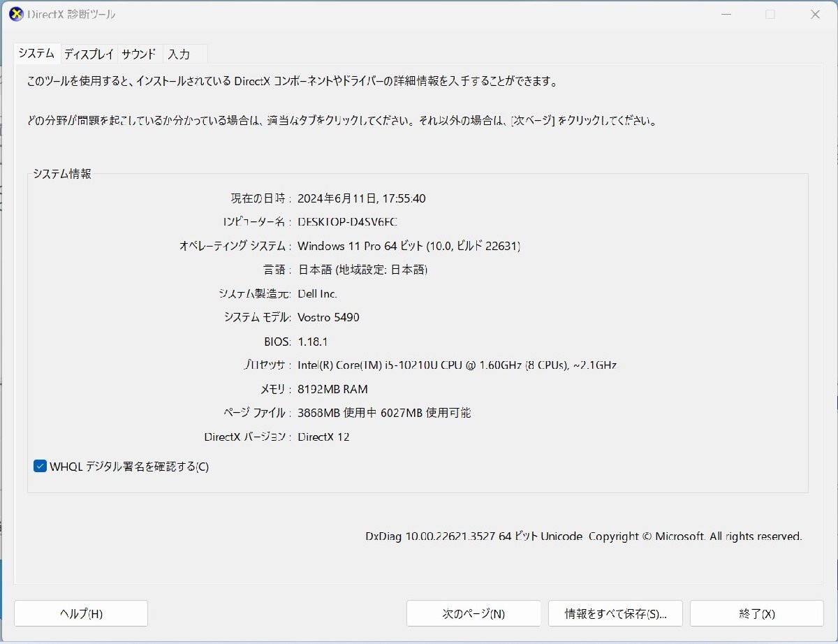Screen dimensions: 838x644
Task: Click the DirectX 診断ツール window title text
Action: 71,14
